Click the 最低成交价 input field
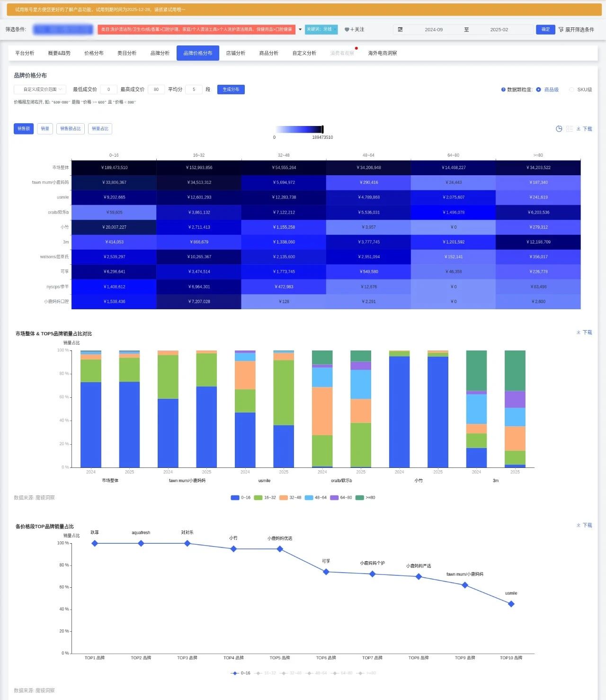The width and height of the screenshot is (606, 700). coord(108,90)
